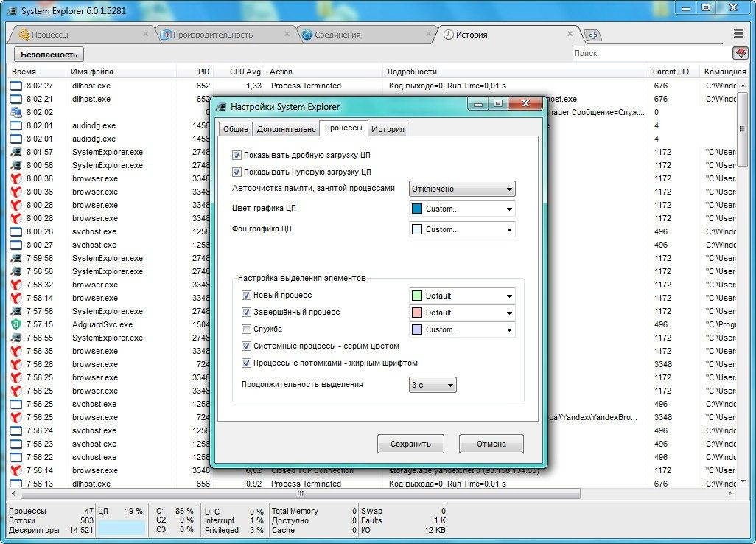Screen dimensions: 756x544
Task: Toggle Показывать дробную загрузку ЦП checkbox
Action: tap(237, 156)
